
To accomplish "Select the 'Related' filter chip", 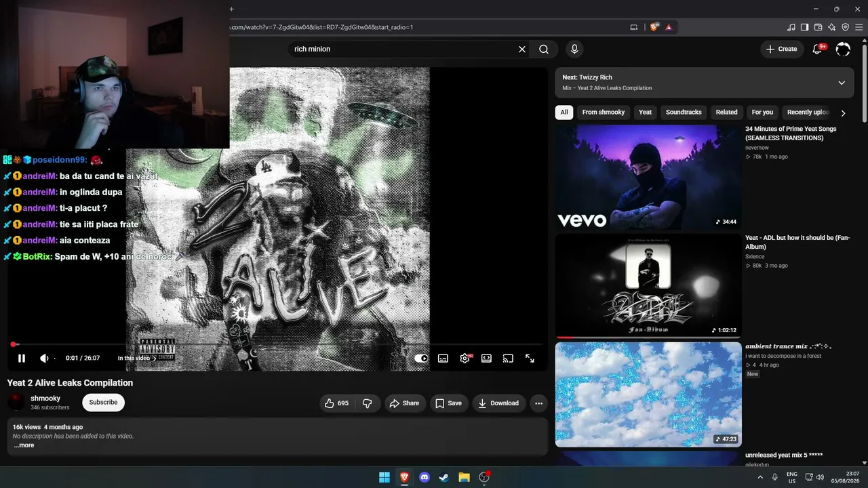I will (726, 113).
